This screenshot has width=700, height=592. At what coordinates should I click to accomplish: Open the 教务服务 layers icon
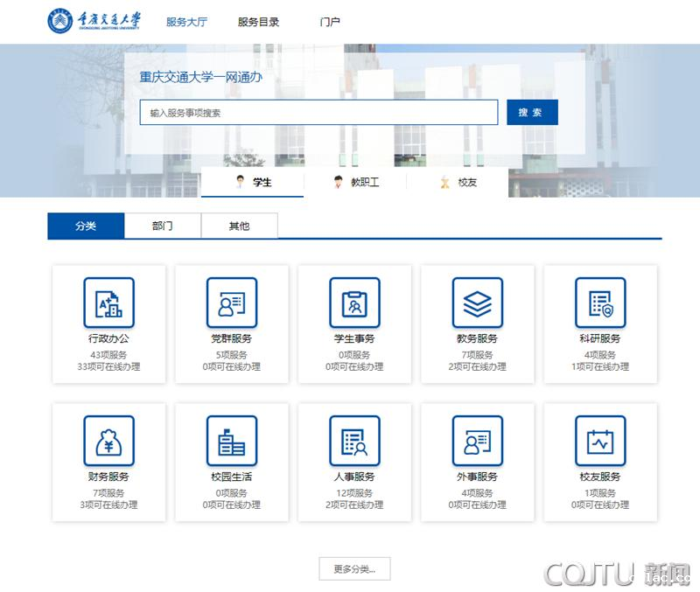[477, 303]
